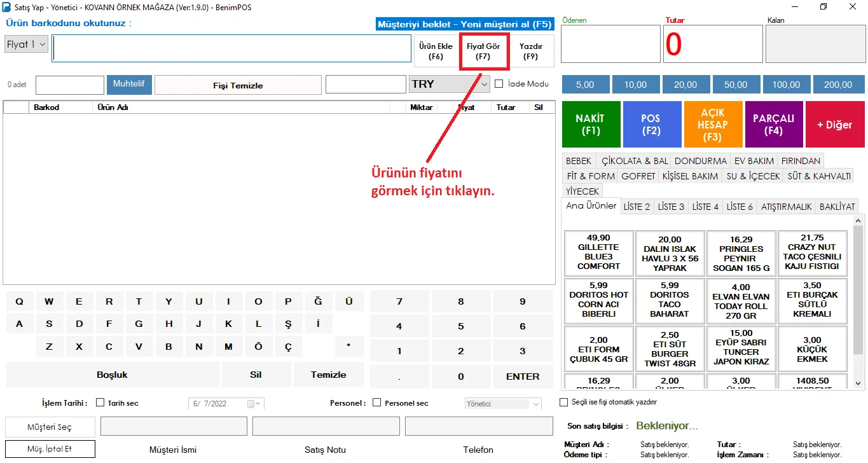Switch to the BEBEK category tab

click(x=579, y=161)
